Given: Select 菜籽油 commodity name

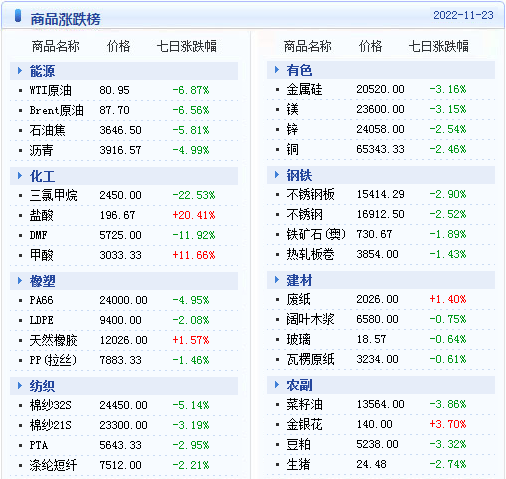Looking at the screenshot, I should coord(304,404).
